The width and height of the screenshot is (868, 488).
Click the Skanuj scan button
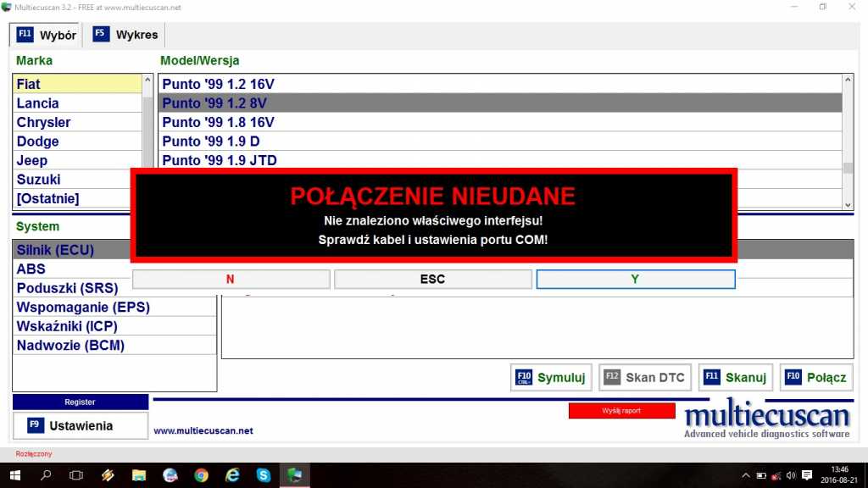point(735,378)
